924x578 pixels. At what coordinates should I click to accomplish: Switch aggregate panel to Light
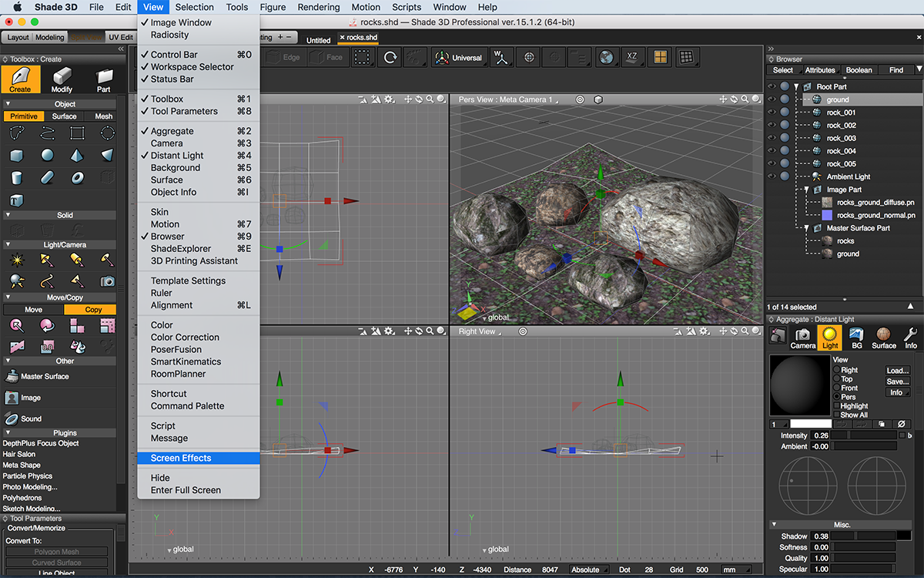click(830, 338)
